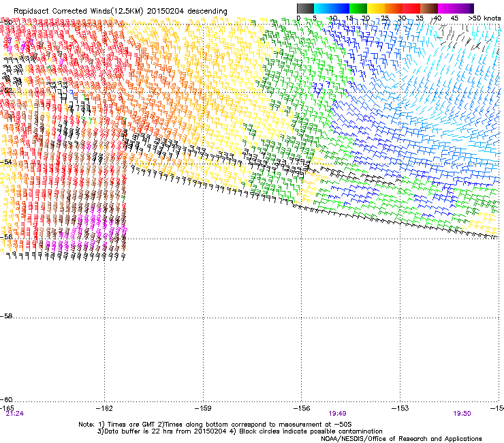Click the magenta 40-45 knots color swatch
Image resolution: width=504 pixels, height=443 pixels.
(447, 8)
